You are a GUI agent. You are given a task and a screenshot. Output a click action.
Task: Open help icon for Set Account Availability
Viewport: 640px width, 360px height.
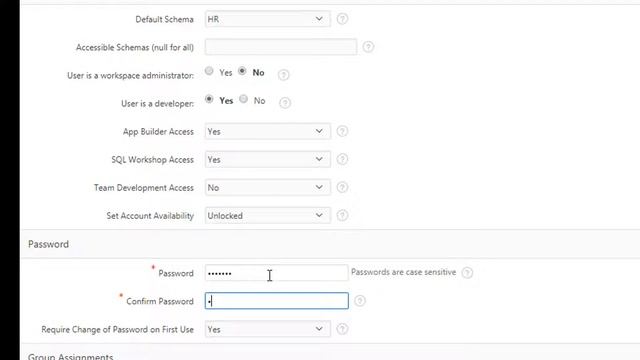[342, 215]
